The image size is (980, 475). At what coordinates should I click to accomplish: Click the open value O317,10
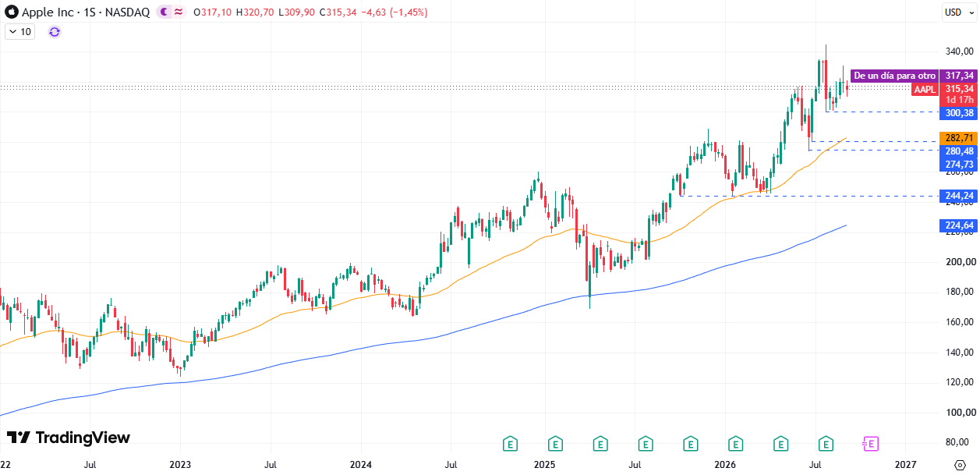pos(213,12)
